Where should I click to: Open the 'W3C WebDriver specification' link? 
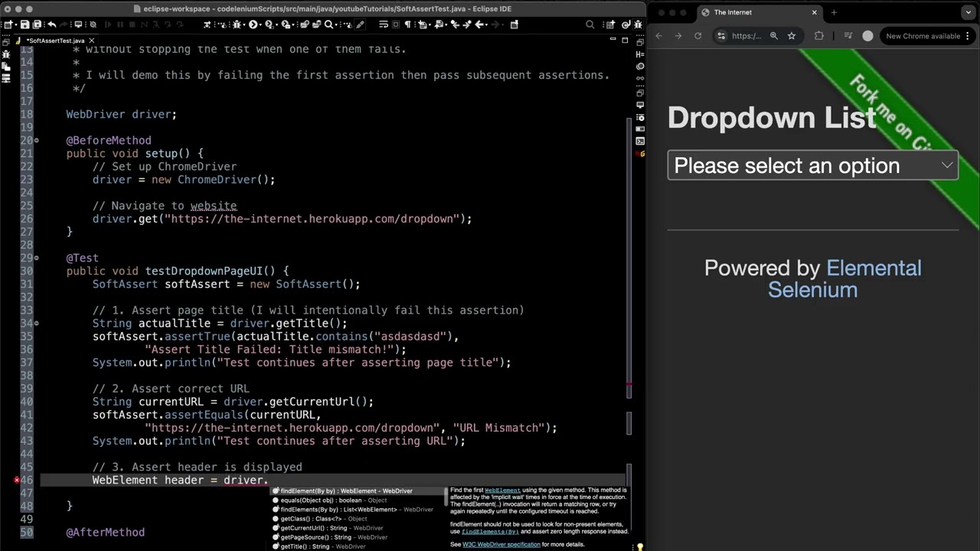pyautogui.click(x=501, y=545)
